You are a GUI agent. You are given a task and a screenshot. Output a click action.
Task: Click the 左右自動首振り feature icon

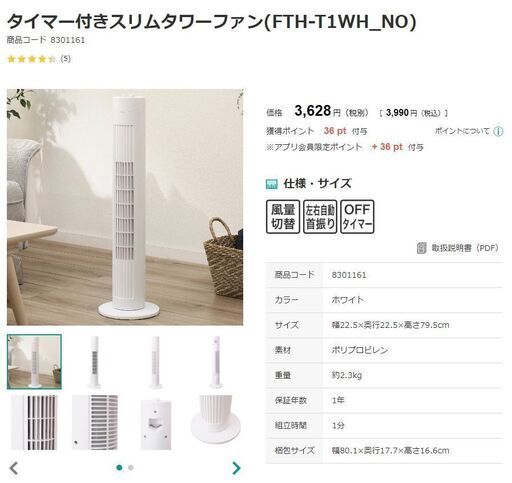pyautogui.click(x=320, y=216)
